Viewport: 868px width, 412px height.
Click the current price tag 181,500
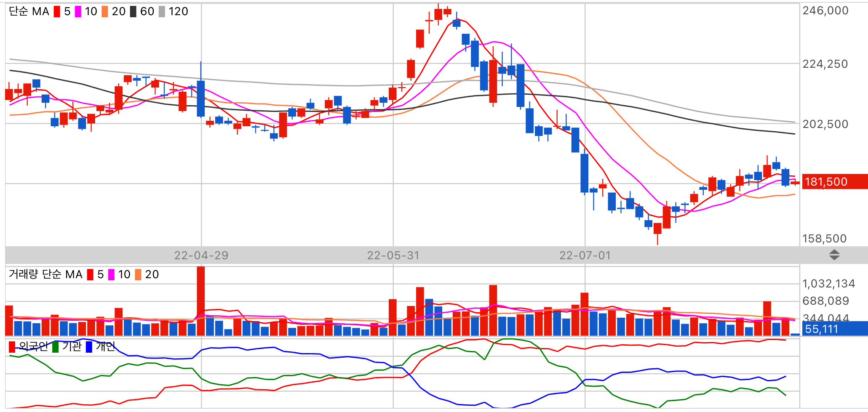point(835,182)
